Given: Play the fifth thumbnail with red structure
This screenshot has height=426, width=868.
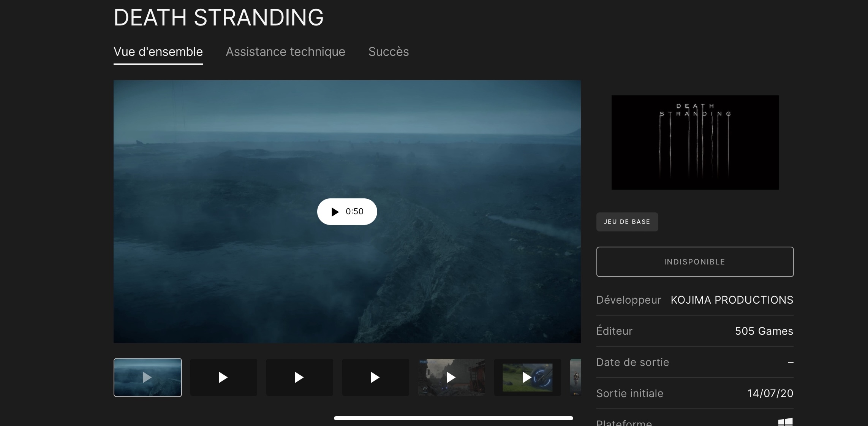Looking at the screenshot, I should 451,377.
